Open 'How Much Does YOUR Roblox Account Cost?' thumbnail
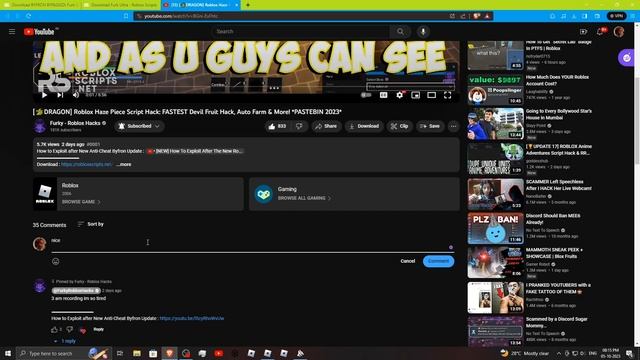The image size is (640, 360). click(x=495, y=89)
